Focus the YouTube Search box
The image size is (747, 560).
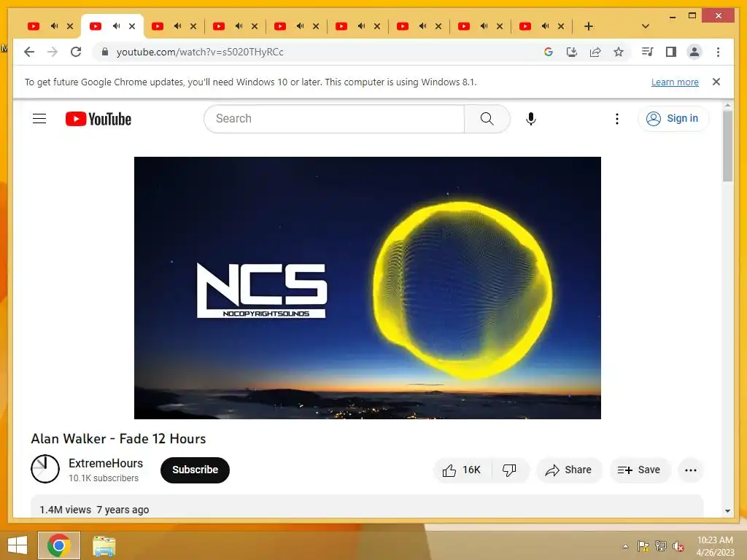tap(334, 119)
